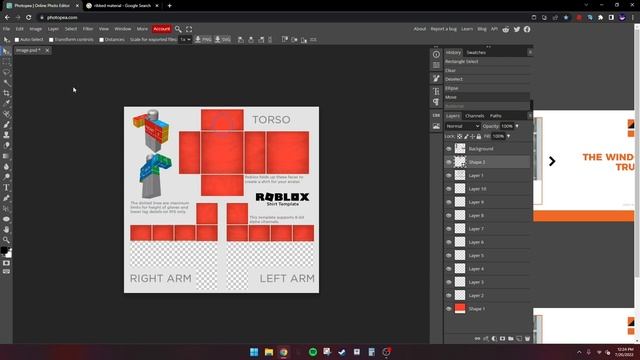Open the Window menu

click(x=122, y=29)
